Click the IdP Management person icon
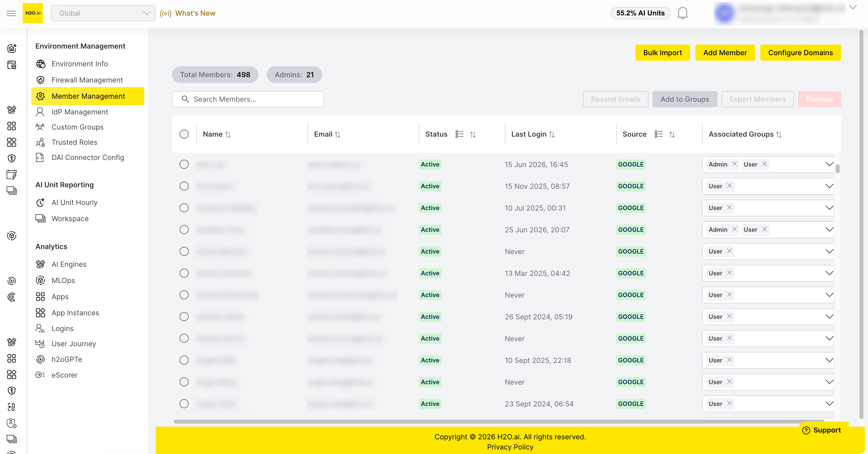The height and width of the screenshot is (454, 868). coord(40,112)
